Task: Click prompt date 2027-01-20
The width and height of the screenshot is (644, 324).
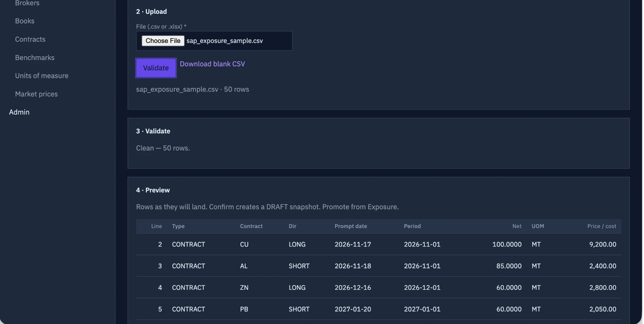Action: pos(353,309)
